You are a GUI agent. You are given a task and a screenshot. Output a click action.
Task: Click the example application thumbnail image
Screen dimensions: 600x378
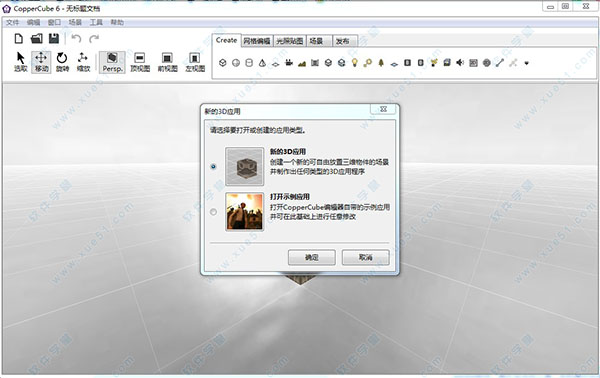click(245, 212)
